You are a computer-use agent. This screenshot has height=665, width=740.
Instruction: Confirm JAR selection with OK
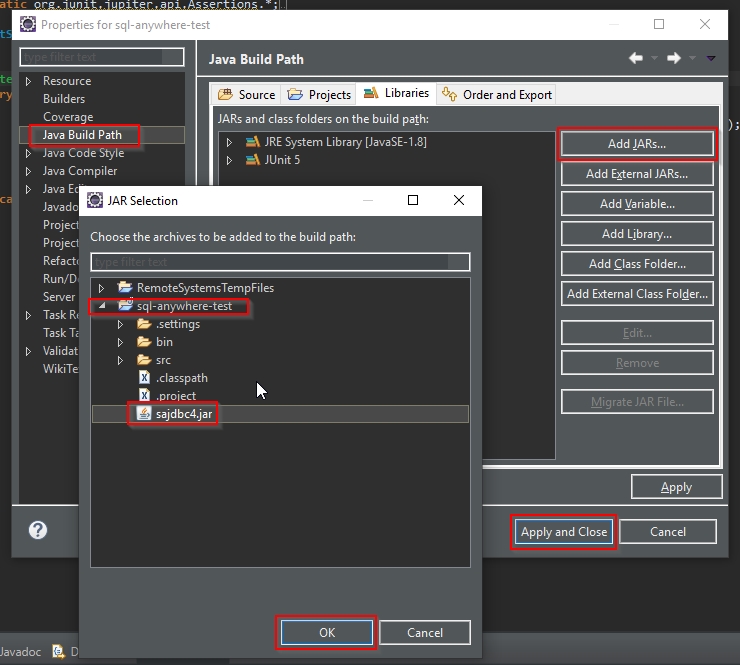(327, 632)
